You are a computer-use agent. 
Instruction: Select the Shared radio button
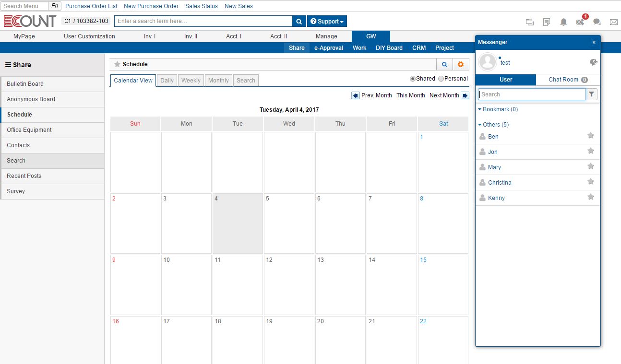pos(413,79)
